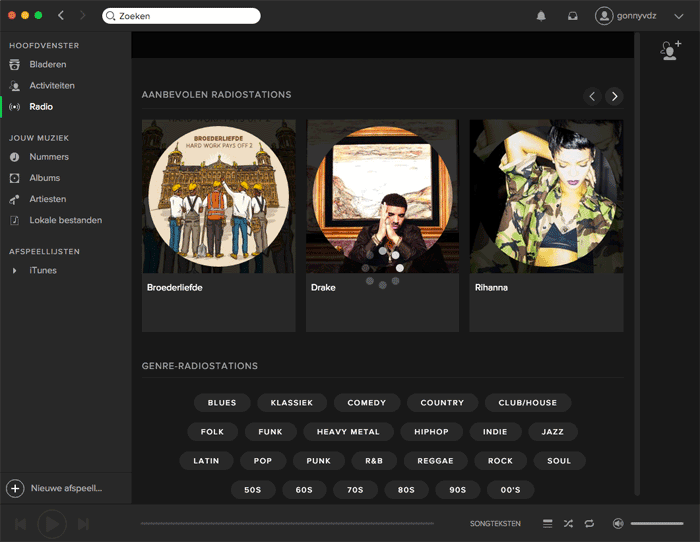This screenshot has width=700, height=542.
Task: Toggle repeat mode
Action: pyautogui.click(x=589, y=523)
